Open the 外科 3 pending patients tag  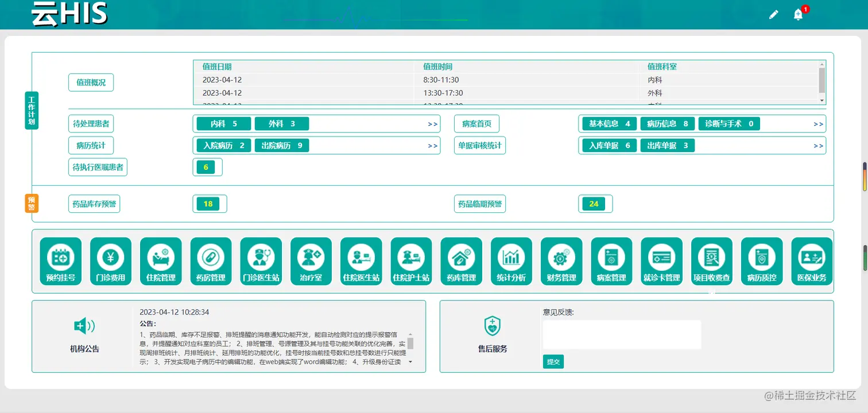tap(282, 124)
